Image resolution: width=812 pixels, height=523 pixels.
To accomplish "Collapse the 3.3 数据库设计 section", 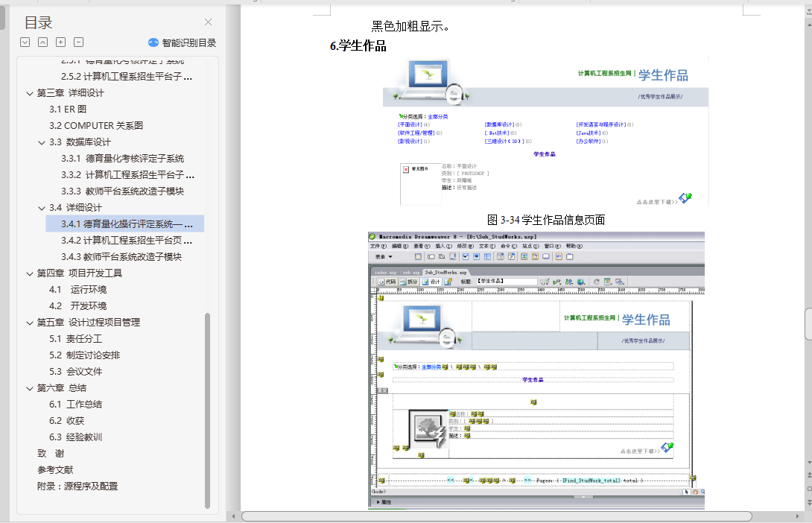I will tap(42, 142).
